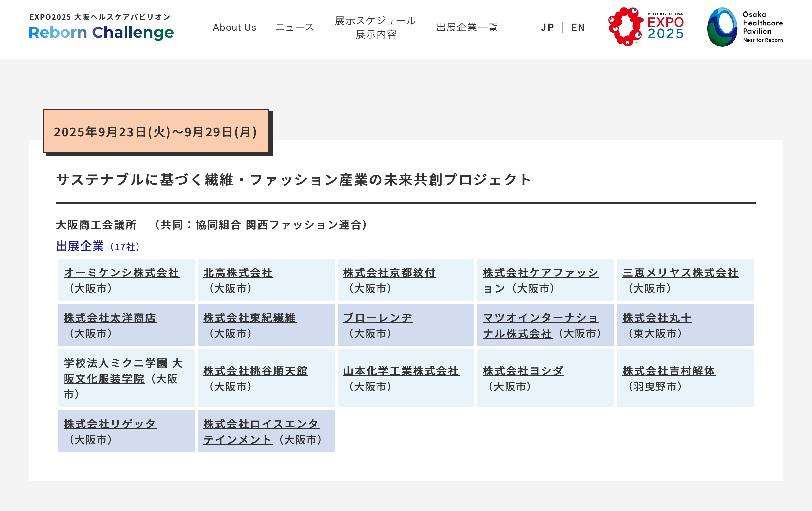Open 展示スケジュール 展示内容 menu
812x511 pixels.
375,27
